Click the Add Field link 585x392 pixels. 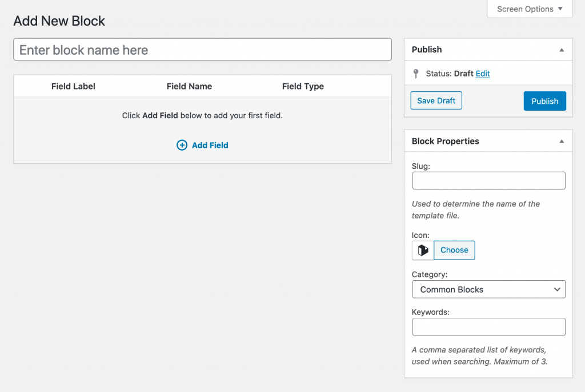210,146
